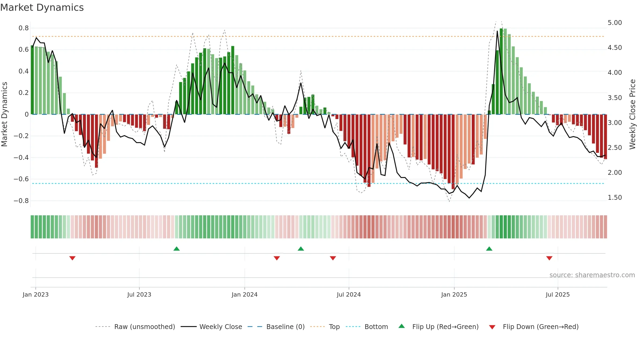Click the Jul 2024 x-axis label
The height and width of the screenshot is (362, 644).
[349, 294]
